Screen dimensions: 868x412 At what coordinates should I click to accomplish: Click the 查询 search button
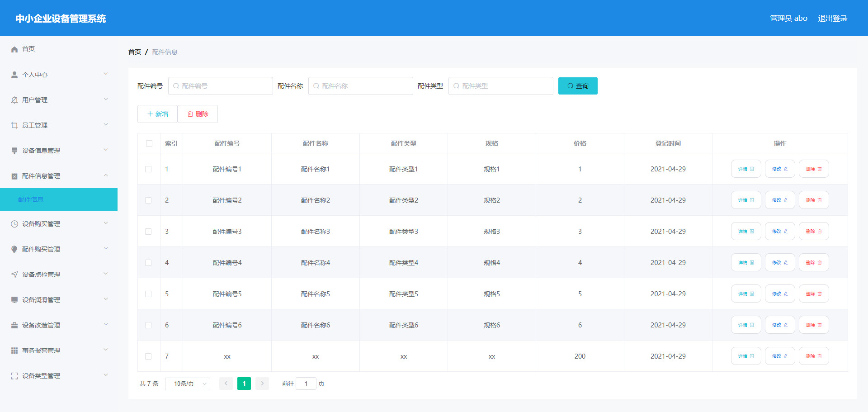click(578, 86)
